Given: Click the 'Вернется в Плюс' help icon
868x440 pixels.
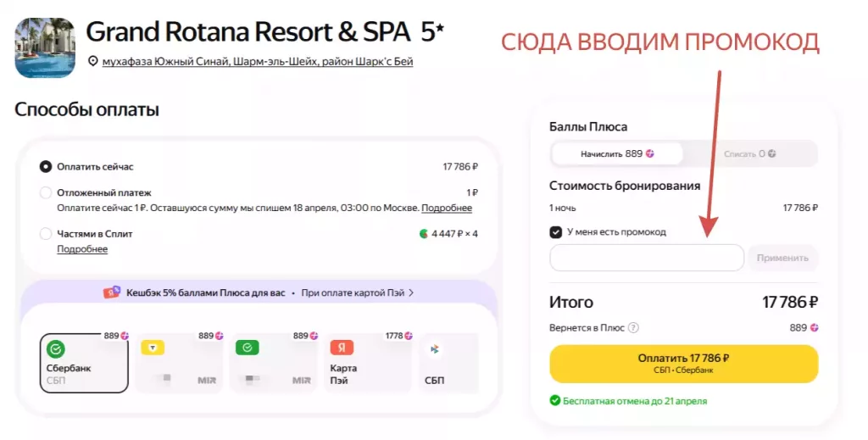Looking at the screenshot, I should point(633,328).
